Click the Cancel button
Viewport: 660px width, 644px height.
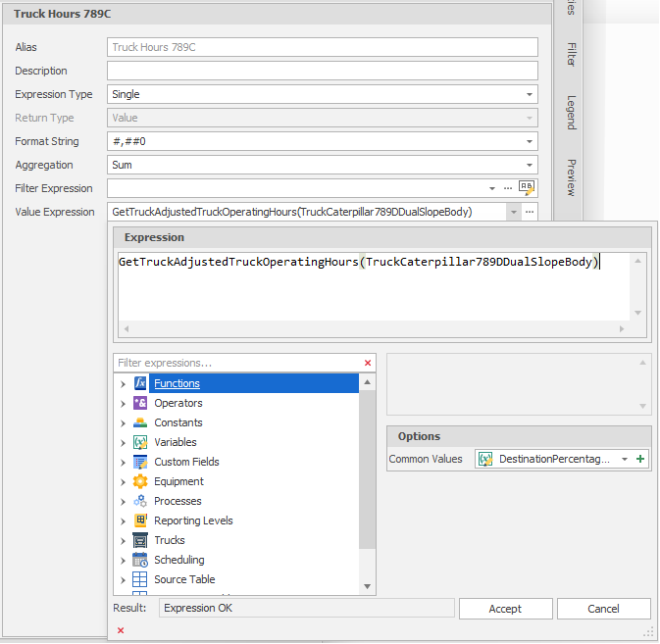tap(603, 609)
